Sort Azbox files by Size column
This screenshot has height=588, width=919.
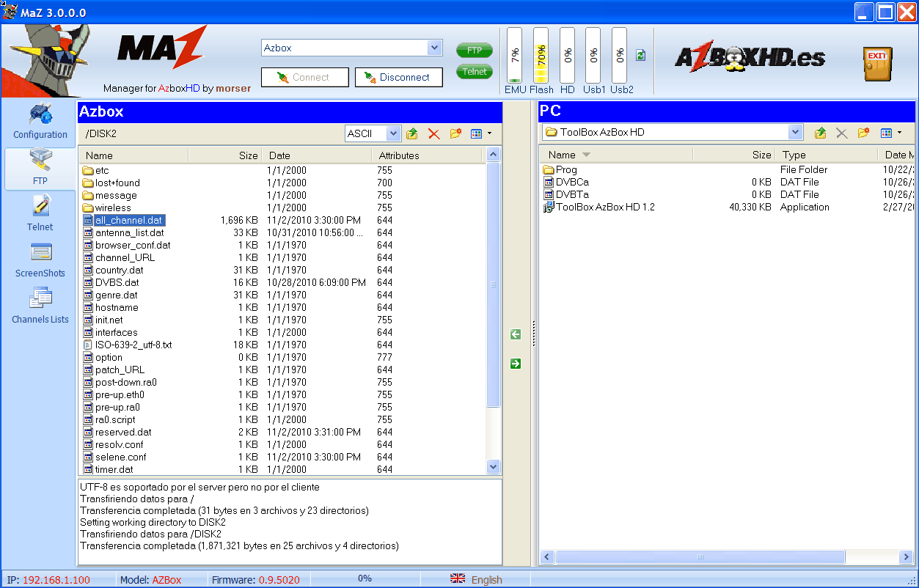pyautogui.click(x=226, y=155)
